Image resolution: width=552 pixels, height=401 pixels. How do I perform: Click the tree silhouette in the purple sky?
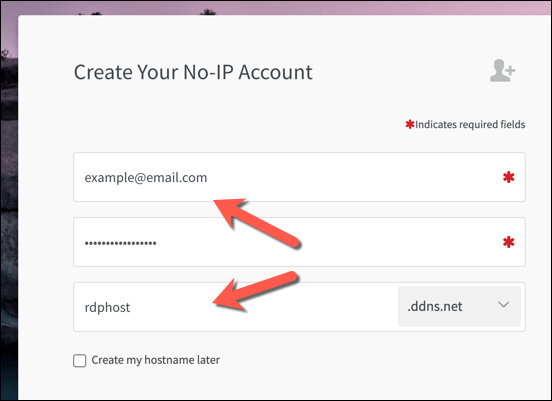208,12
